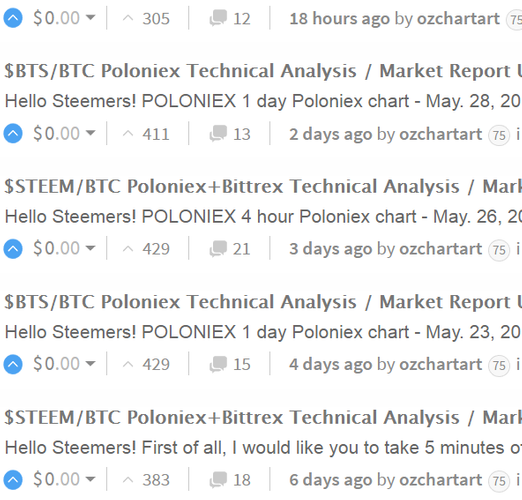Upvote the post from 3 days ago
The height and width of the screenshot is (500, 522).
[x=13, y=249]
